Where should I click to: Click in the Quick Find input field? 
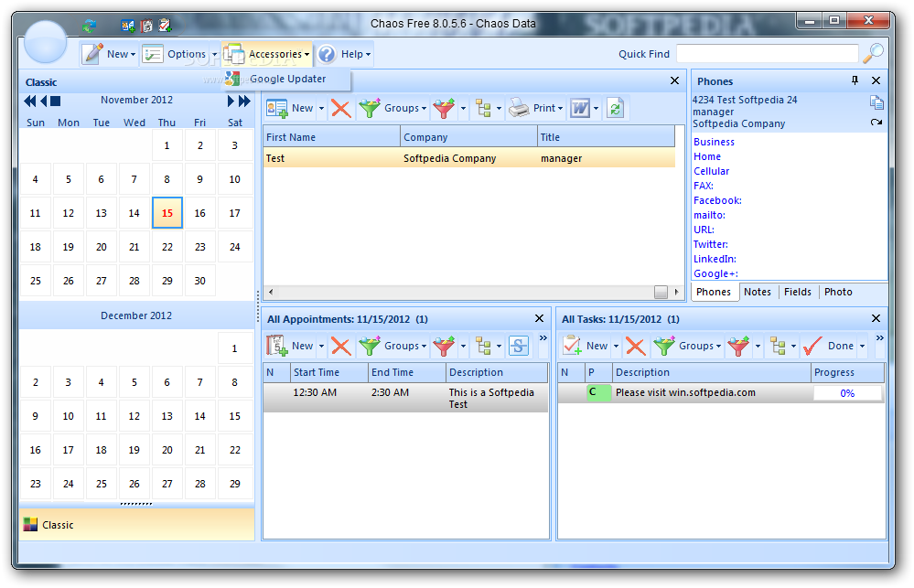point(767,54)
